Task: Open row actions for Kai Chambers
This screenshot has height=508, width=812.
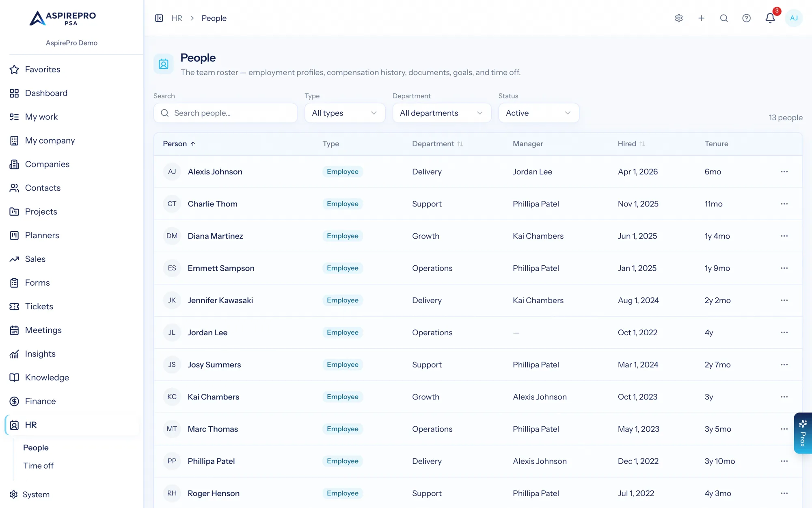Action: coord(784,397)
